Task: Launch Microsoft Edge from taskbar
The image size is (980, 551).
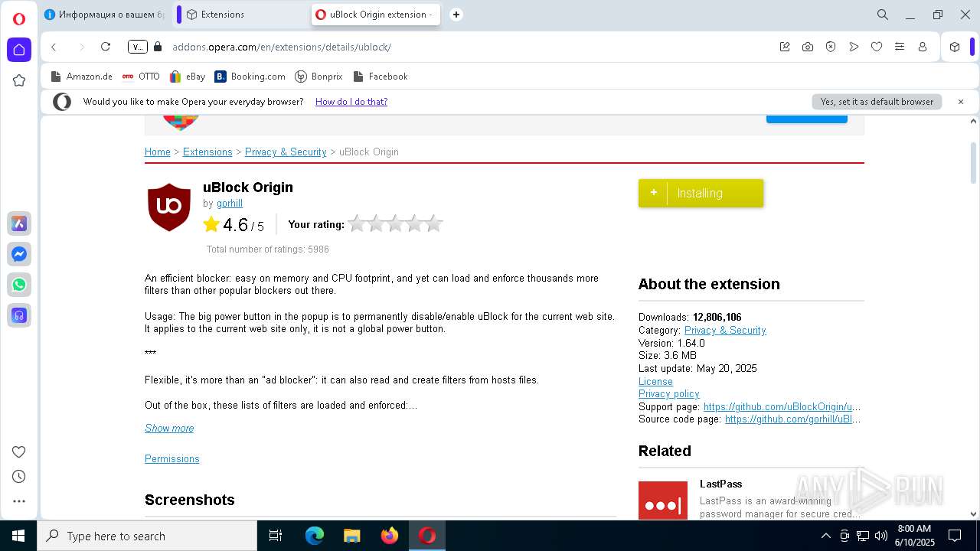Action: (x=315, y=536)
